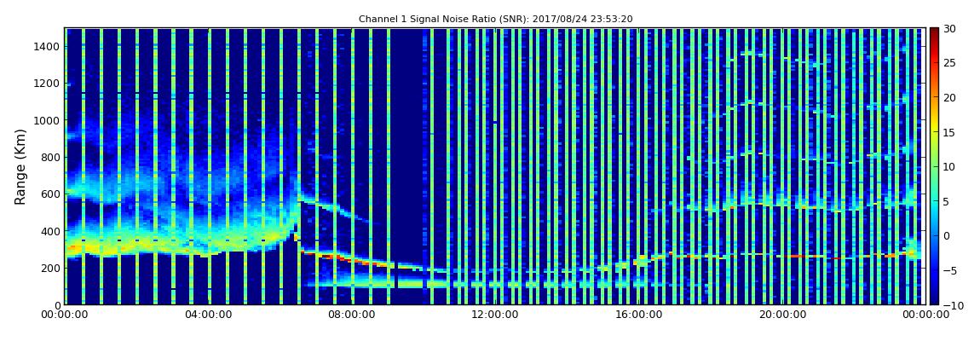Click the y-axis tick label 1000
980x347 pixels.
coord(47,121)
